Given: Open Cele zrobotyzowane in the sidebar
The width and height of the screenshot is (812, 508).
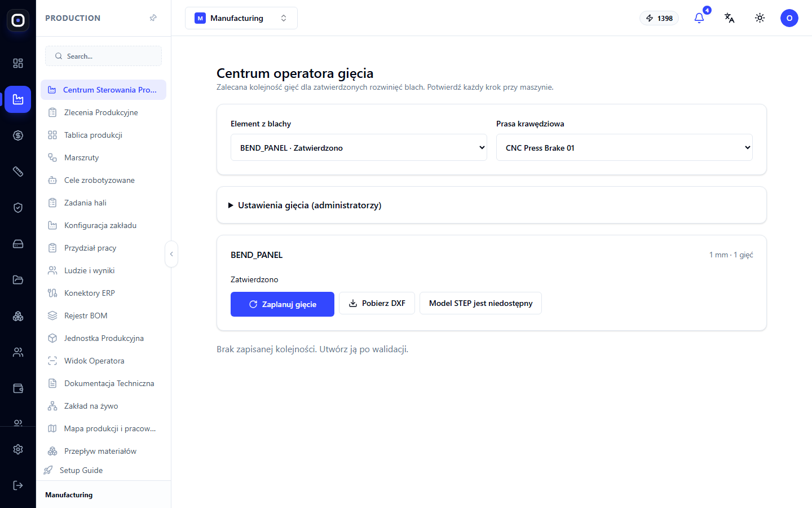Looking at the screenshot, I should [103, 180].
